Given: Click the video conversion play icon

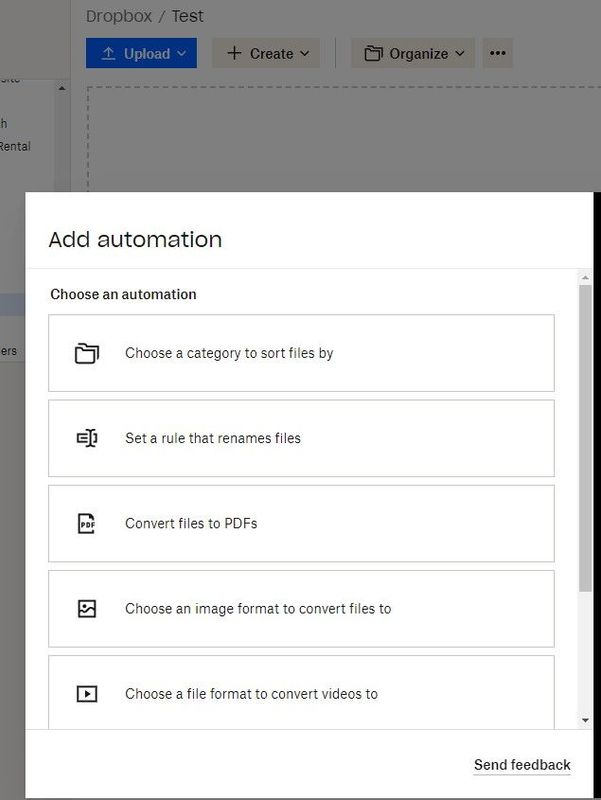Looking at the screenshot, I should click(x=87, y=693).
